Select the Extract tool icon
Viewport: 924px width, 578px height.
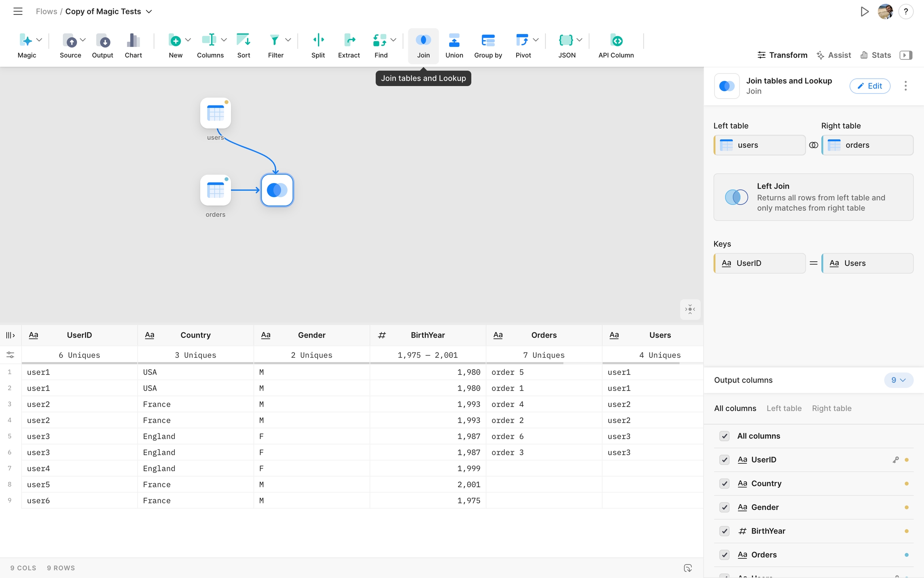(349, 41)
